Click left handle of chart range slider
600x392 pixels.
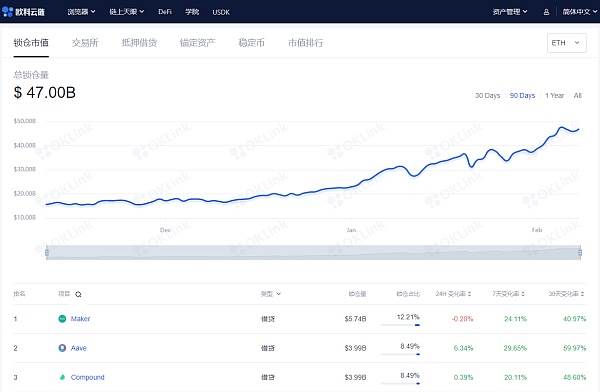pos(47,252)
